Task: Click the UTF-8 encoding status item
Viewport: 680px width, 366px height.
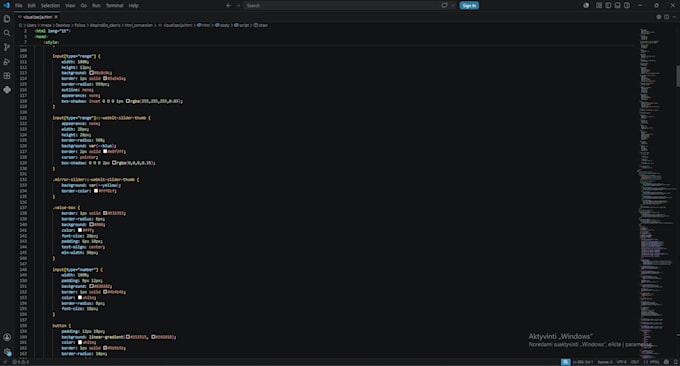Action: [x=621, y=362]
